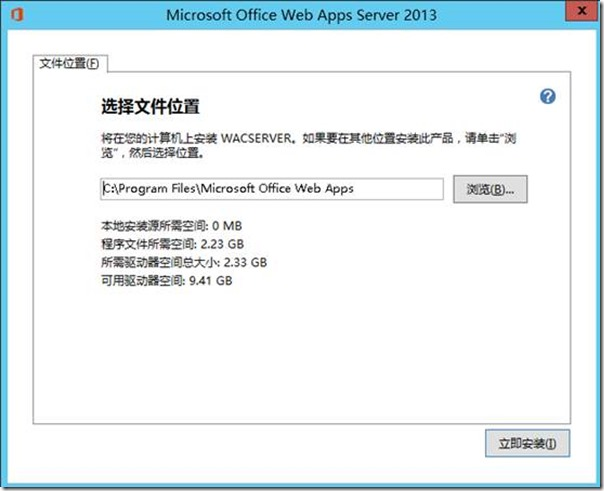The height and width of the screenshot is (491, 604).
Task: Select the 文件位置(F) tab
Action: 69,64
